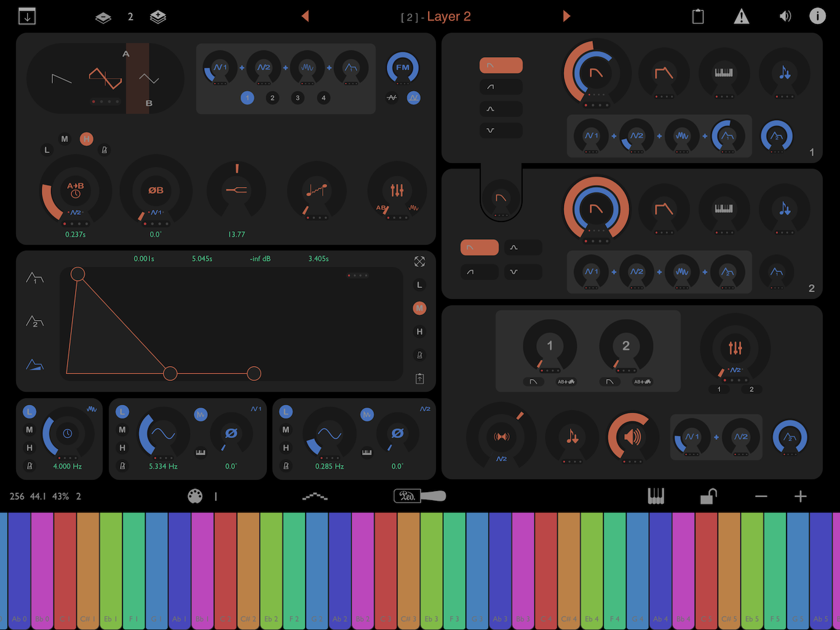This screenshot has width=840, height=630.
Task: Tap the wave curve icon in the bottom bar
Action: (315, 496)
